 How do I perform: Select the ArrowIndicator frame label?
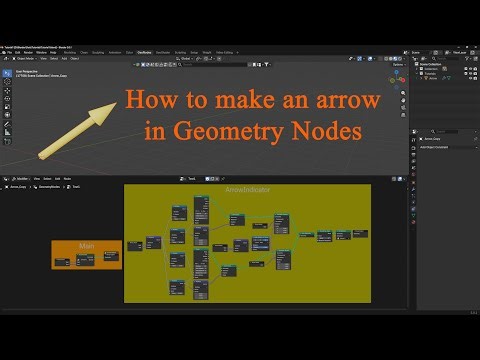click(x=247, y=190)
